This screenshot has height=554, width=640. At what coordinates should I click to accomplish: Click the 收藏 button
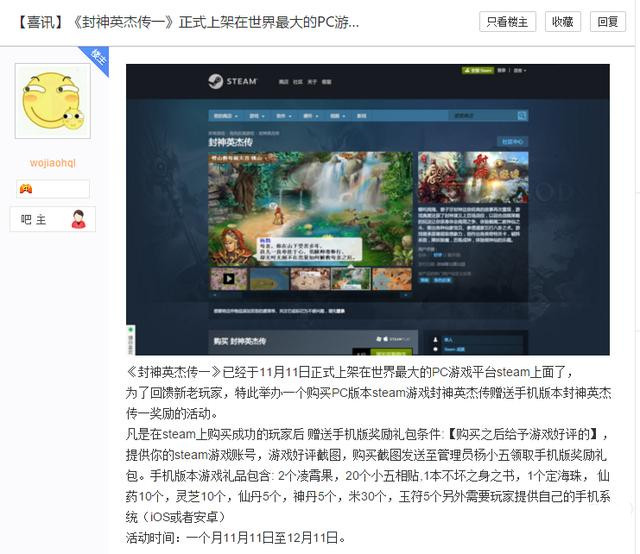(562, 22)
